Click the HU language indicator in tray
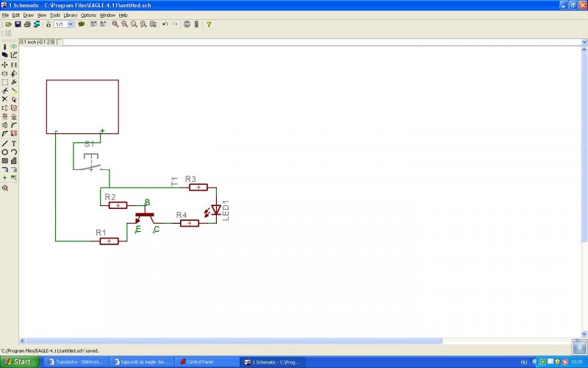 (523, 362)
